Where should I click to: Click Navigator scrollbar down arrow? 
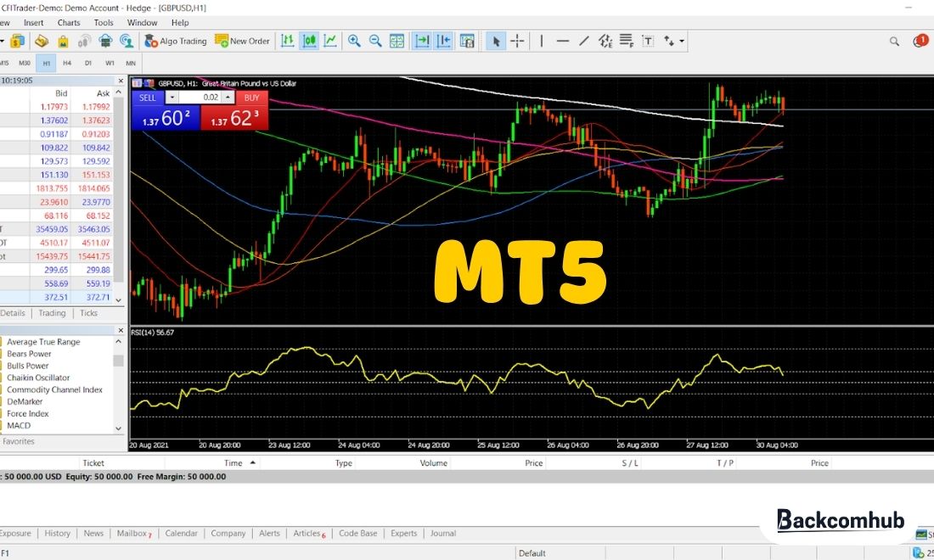coord(118,428)
